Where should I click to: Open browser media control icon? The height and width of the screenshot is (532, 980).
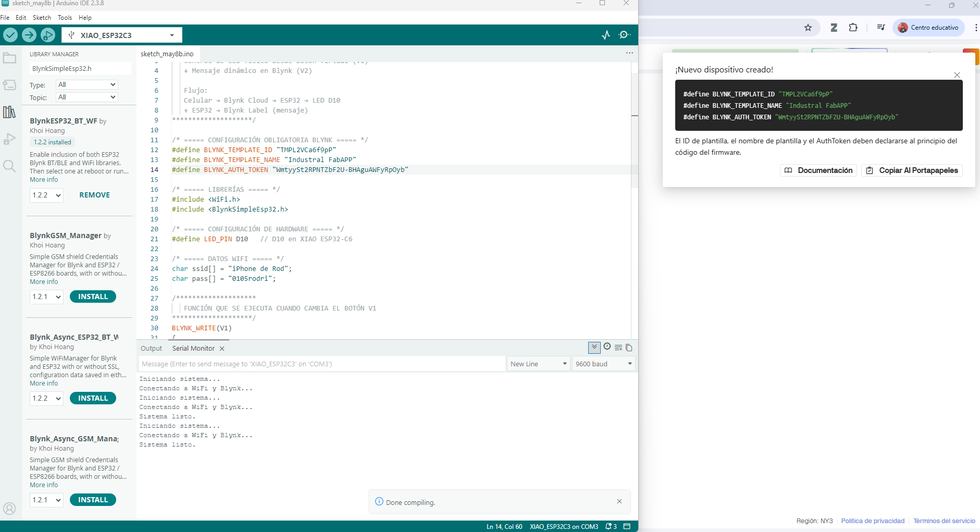tap(881, 28)
